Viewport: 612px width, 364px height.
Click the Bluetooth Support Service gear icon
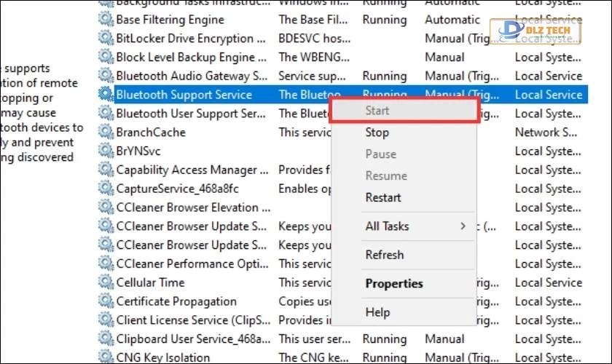pyautogui.click(x=106, y=95)
